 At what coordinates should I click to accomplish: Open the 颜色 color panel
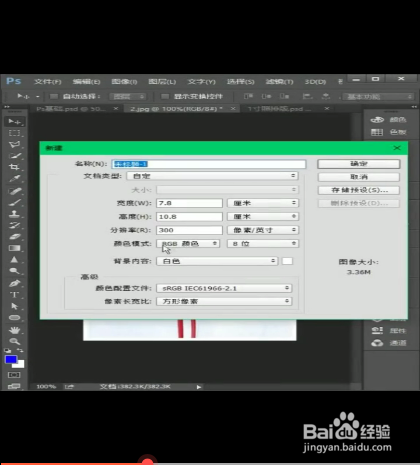tap(388, 120)
